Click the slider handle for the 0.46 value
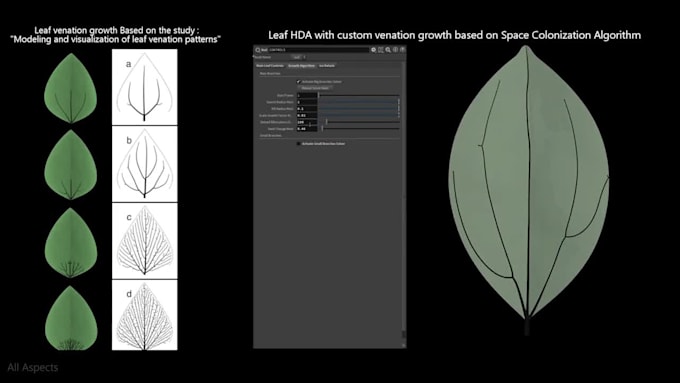The width and height of the screenshot is (680, 383). [x=322, y=129]
